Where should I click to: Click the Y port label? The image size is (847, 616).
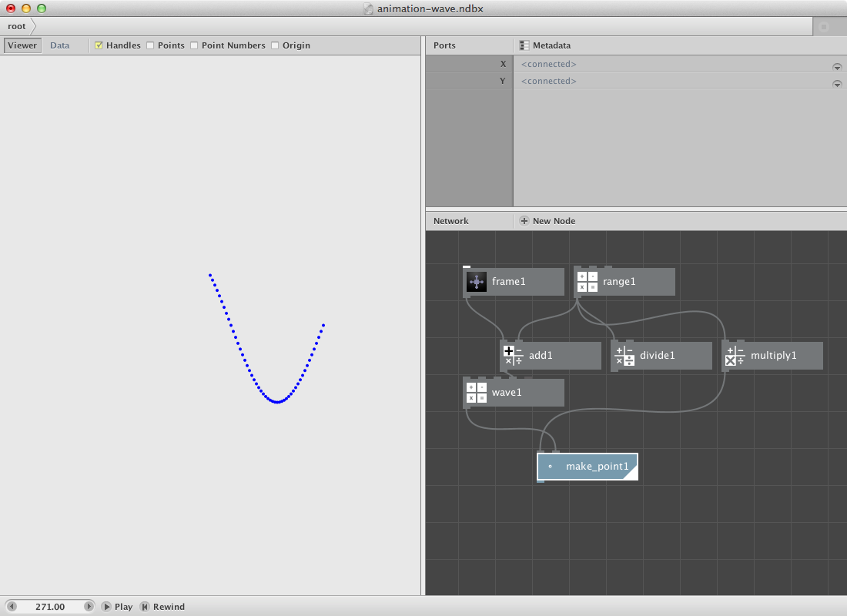coord(503,81)
